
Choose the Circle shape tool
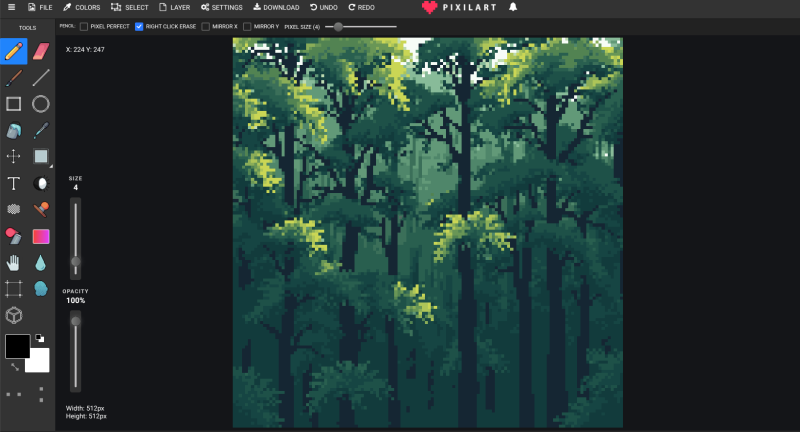click(41, 104)
